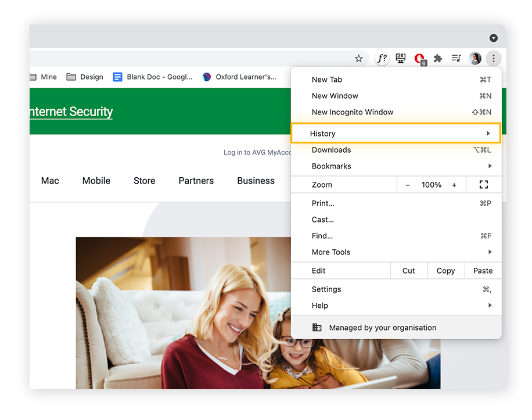
Task: Open the Blank Doc Google Docs bookmark
Action: click(153, 77)
